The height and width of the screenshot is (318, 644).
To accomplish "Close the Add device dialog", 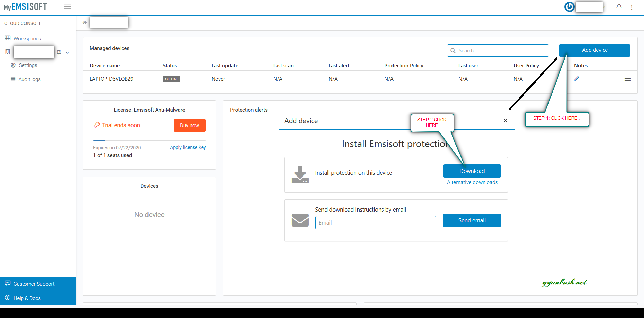I will click(505, 121).
